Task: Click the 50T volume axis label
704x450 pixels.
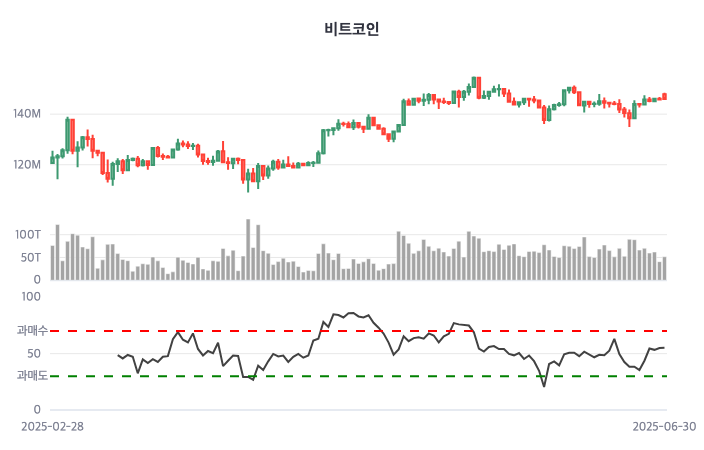Action: [x=30, y=257]
